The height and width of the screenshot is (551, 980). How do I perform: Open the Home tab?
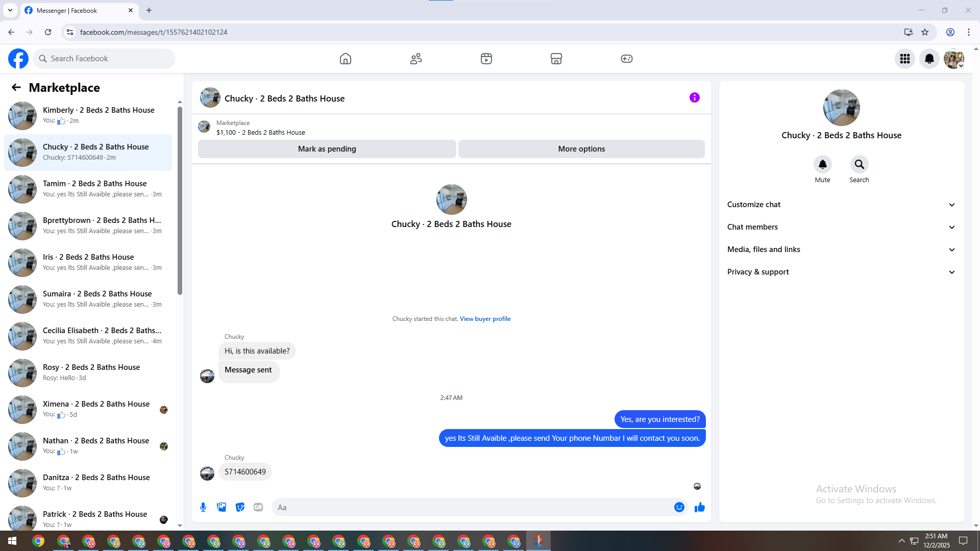[x=346, y=59]
